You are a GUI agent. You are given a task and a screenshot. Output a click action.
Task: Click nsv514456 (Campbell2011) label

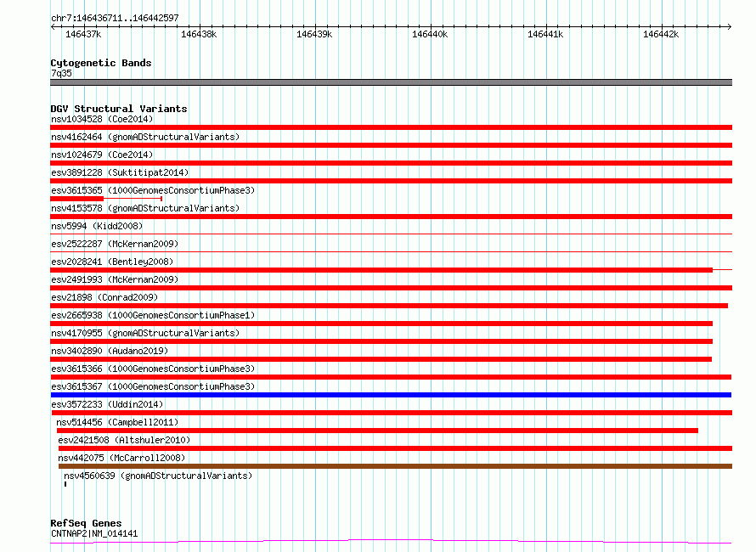click(117, 422)
